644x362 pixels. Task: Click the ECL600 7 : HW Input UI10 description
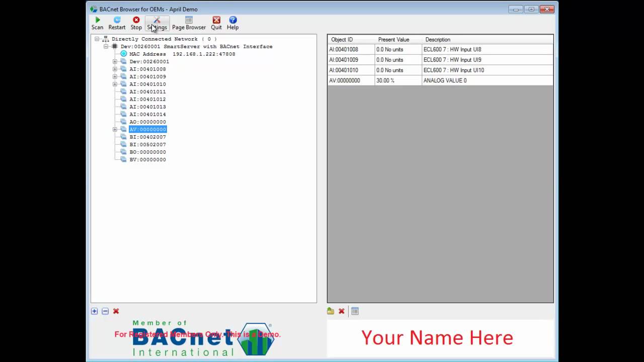(x=487, y=70)
